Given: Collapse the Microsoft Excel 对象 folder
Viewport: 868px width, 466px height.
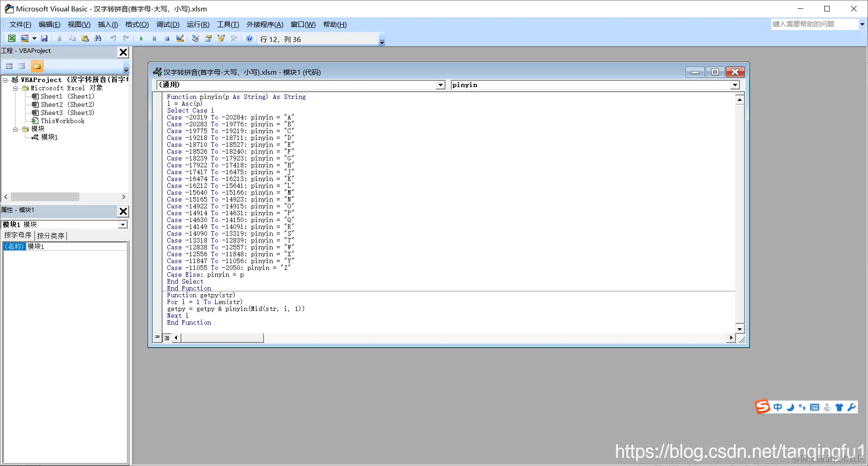Looking at the screenshot, I should coord(15,88).
